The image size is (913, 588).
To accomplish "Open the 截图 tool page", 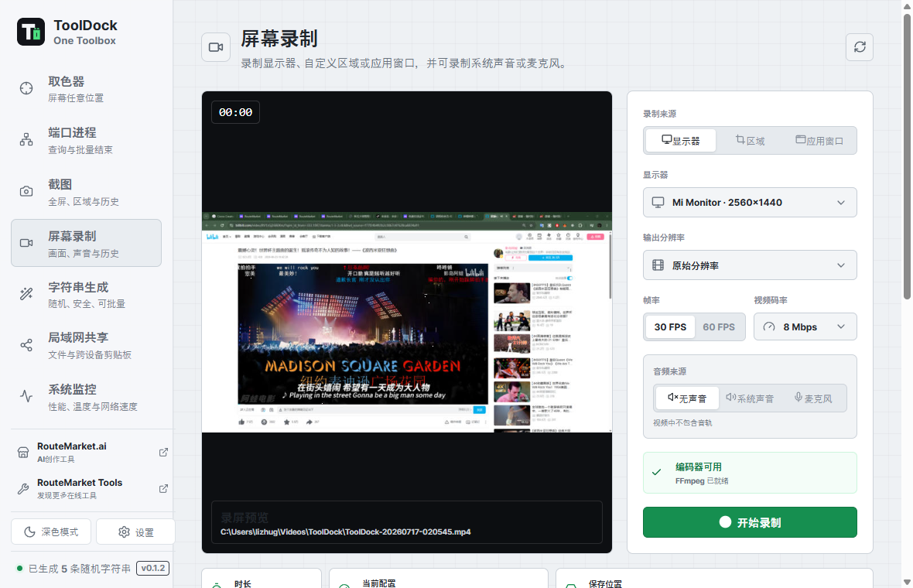I will [86, 192].
